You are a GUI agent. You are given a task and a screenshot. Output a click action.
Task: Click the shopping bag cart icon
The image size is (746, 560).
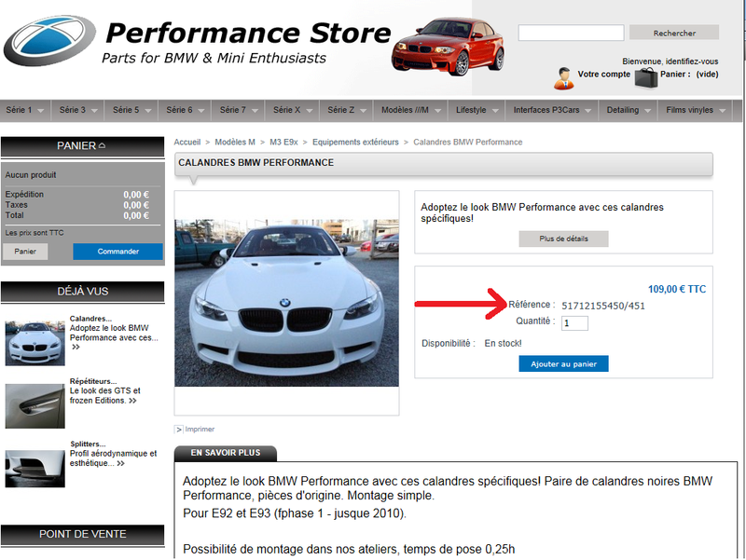pos(646,77)
